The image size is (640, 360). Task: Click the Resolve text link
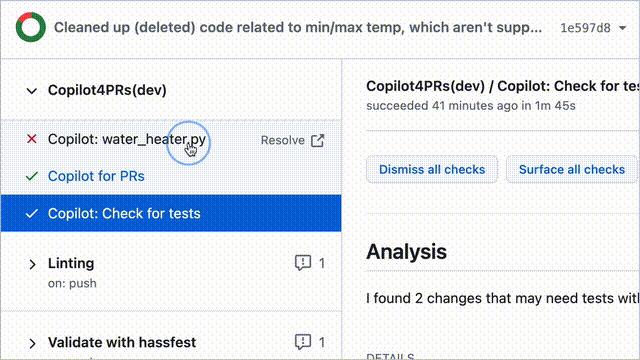[282, 140]
